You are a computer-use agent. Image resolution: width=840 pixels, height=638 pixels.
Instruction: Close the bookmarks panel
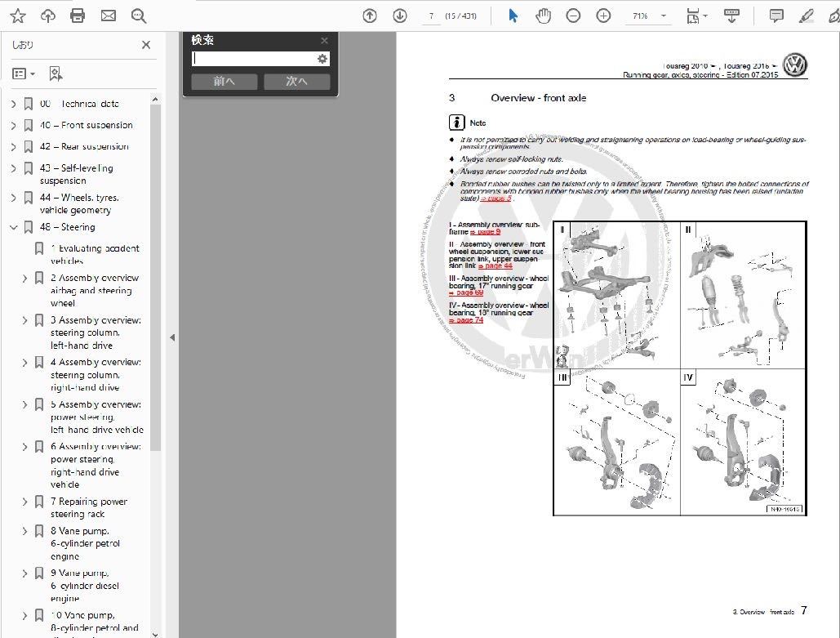point(145,45)
